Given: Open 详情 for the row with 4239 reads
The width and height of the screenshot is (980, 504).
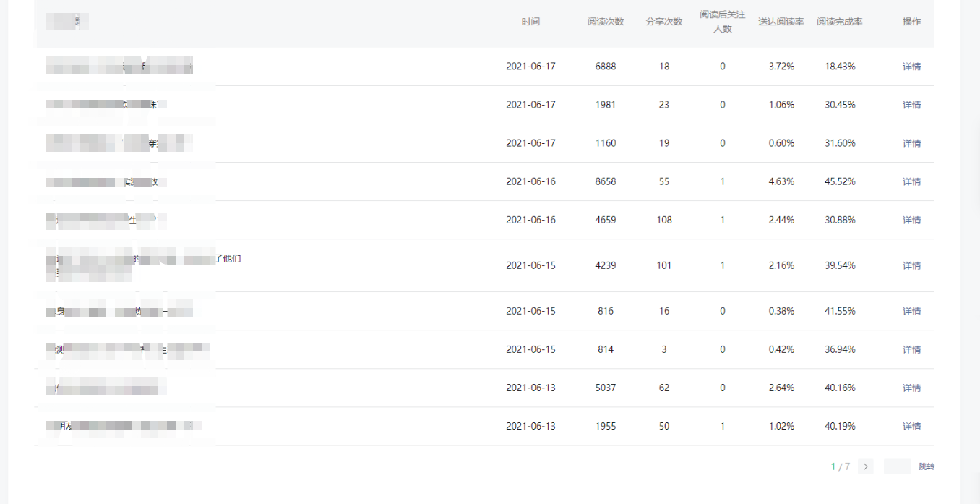Looking at the screenshot, I should (912, 265).
